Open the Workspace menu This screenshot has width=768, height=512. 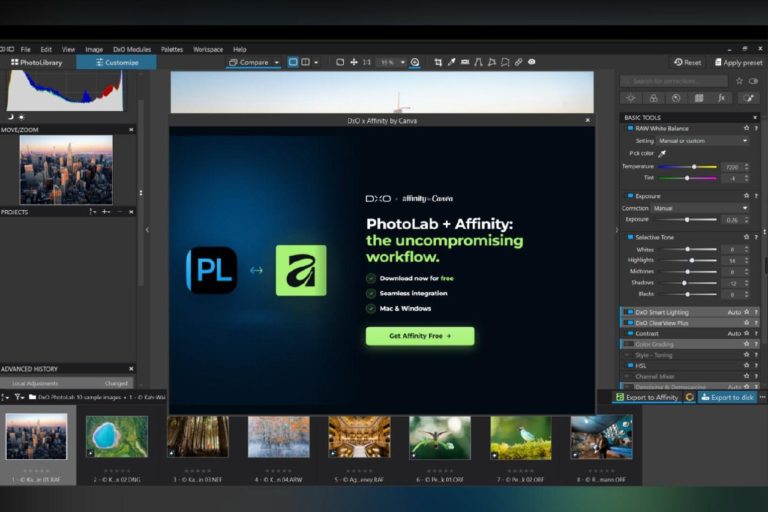pyautogui.click(x=208, y=49)
